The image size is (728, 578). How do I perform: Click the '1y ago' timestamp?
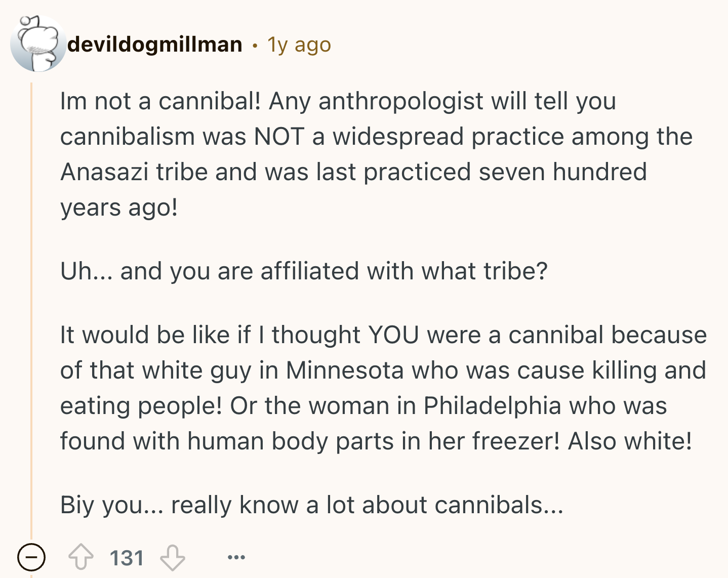click(299, 45)
